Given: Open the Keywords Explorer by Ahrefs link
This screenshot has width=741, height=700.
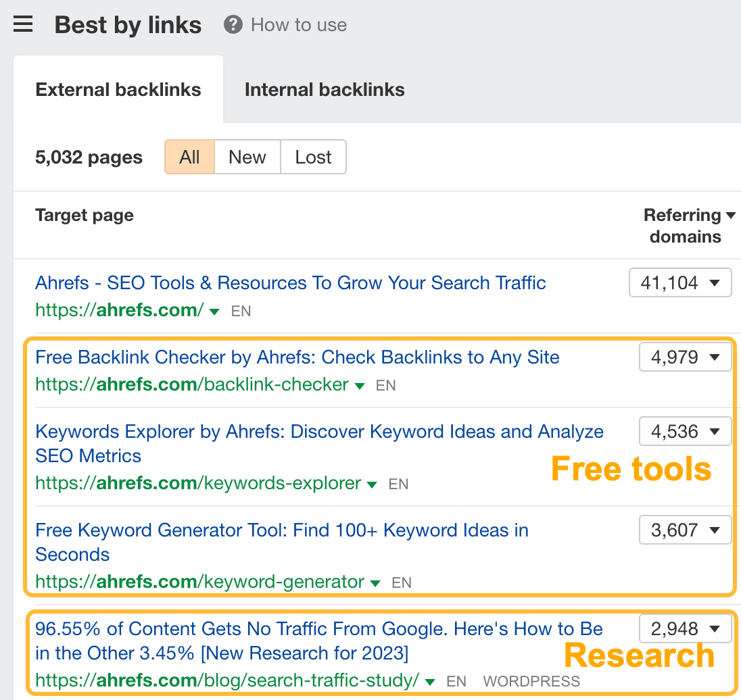Looking at the screenshot, I should tap(319, 443).
